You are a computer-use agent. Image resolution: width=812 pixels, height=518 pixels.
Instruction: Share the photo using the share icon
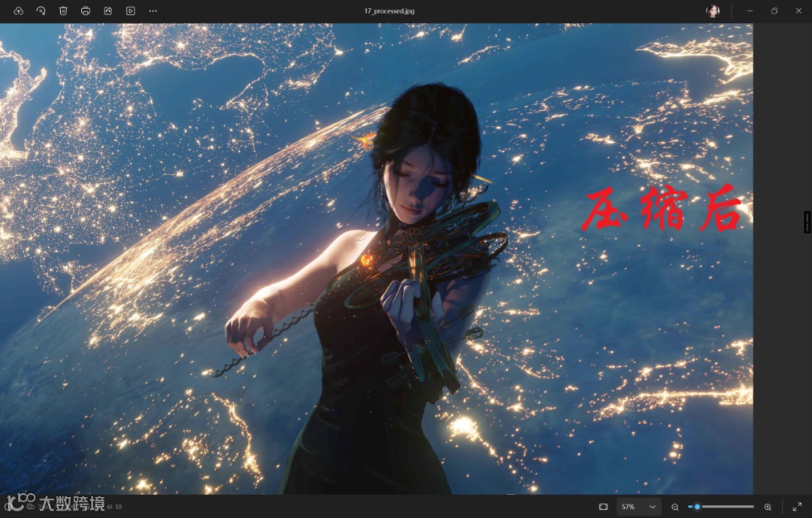[108, 11]
